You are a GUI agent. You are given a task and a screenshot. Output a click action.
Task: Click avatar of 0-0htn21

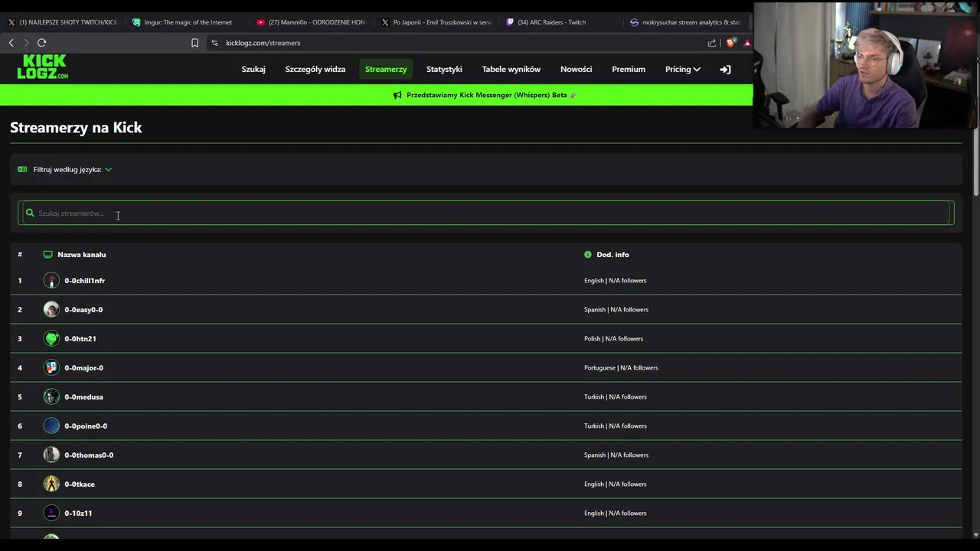click(x=51, y=338)
